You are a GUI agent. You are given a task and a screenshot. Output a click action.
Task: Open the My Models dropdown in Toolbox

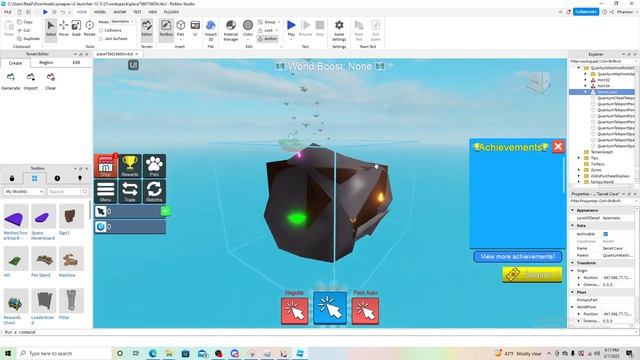tap(24, 191)
